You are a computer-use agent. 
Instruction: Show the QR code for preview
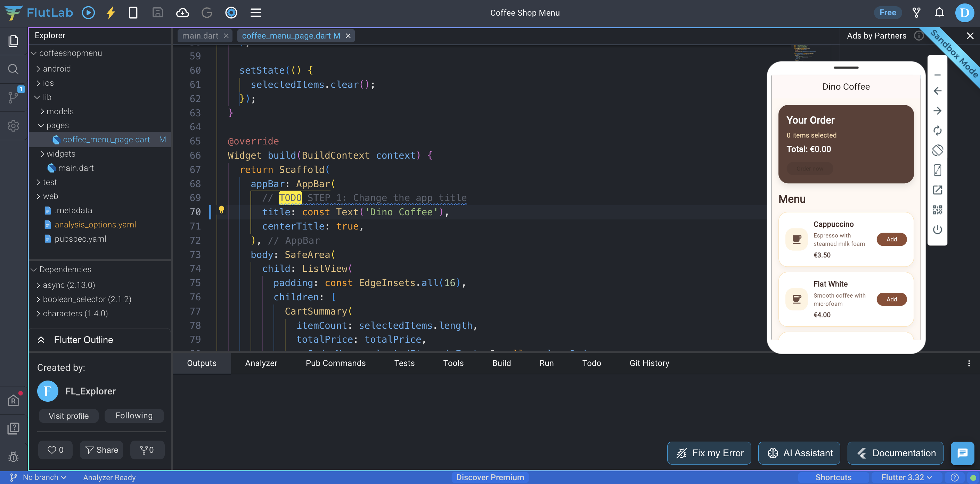(x=937, y=210)
